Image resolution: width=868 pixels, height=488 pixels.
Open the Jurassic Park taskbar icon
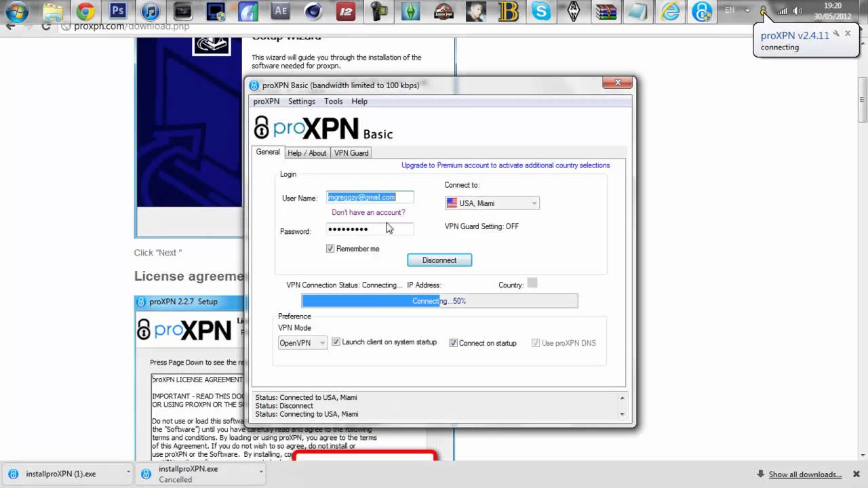coord(443,12)
